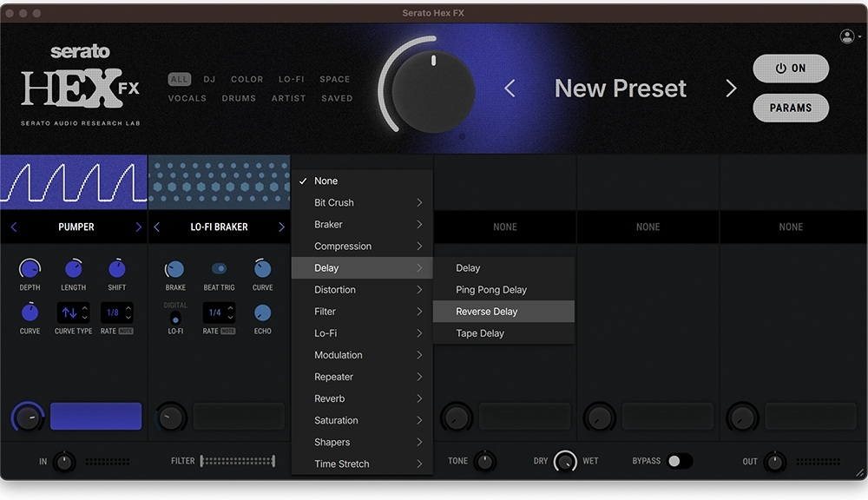The height and width of the screenshot is (500, 868).
Task: Open the Filter menu entry
Action: tap(361, 312)
